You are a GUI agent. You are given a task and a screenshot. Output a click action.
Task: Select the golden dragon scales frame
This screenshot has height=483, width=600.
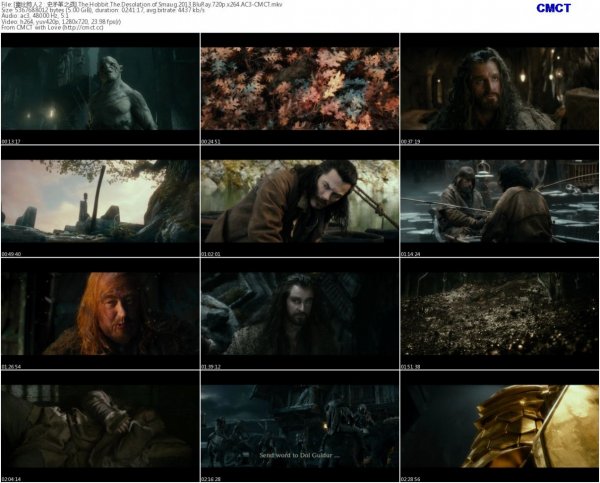point(499,426)
